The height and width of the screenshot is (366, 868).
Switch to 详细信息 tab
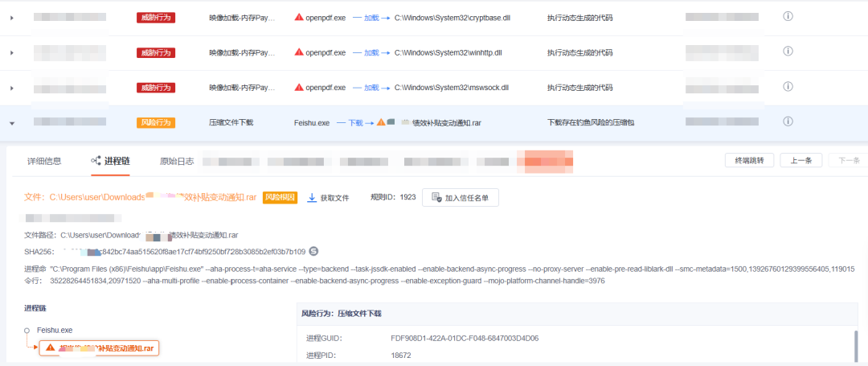[x=44, y=161]
